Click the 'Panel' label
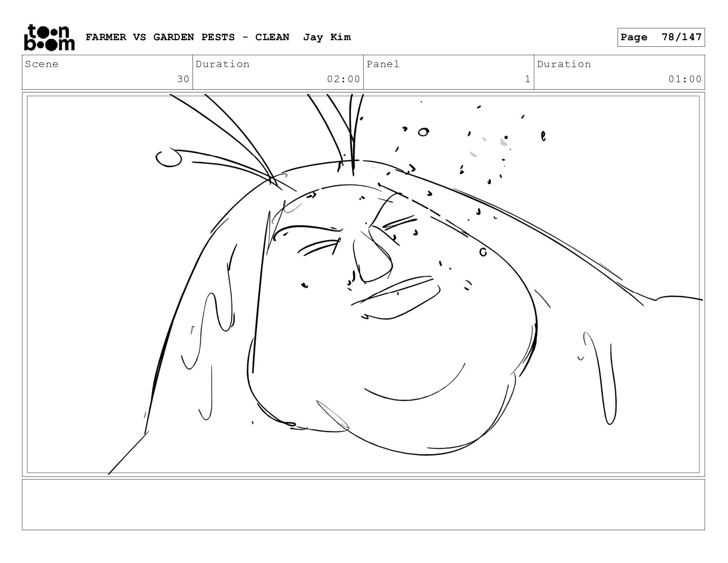This screenshot has width=728, height=563. coord(383,64)
